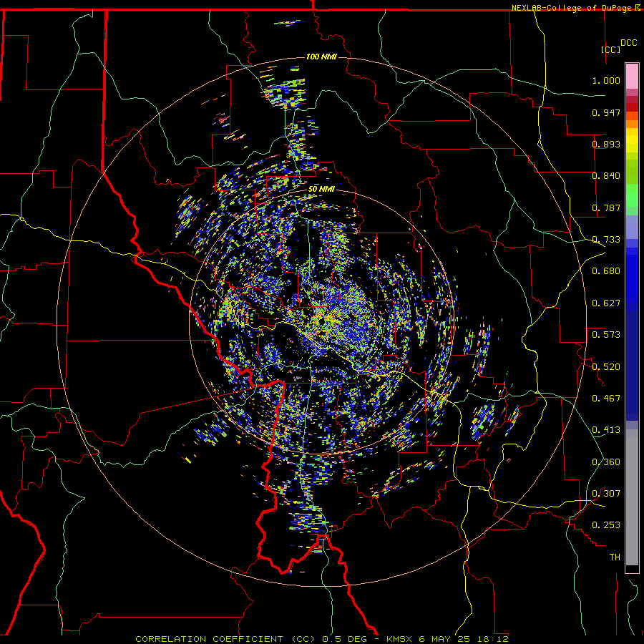Click the 0.893 legend value
Viewport: 644px width, 644px height.
(x=606, y=144)
